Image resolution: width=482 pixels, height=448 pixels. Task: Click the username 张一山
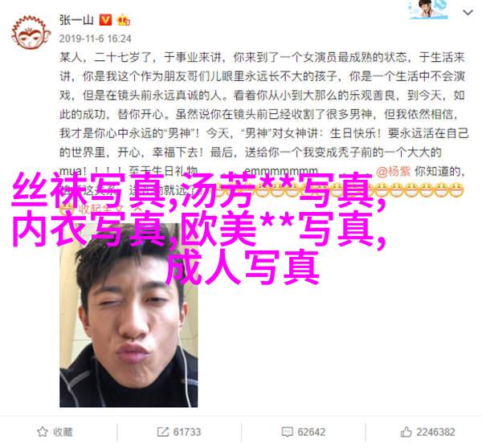pyautogui.click(x=76, y=20)
